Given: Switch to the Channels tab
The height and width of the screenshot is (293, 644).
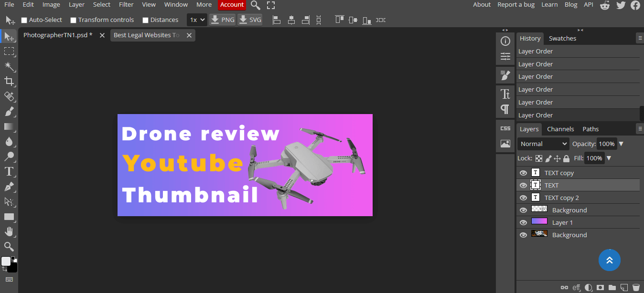Looking at the screenshot, I should [x=560, y=129].
